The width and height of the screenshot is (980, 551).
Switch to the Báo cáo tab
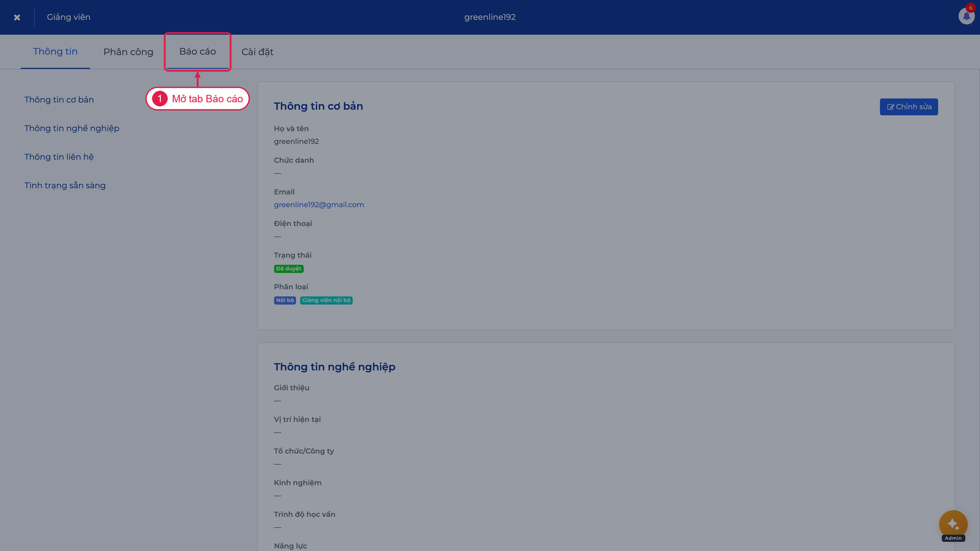[x=197, y=51]
